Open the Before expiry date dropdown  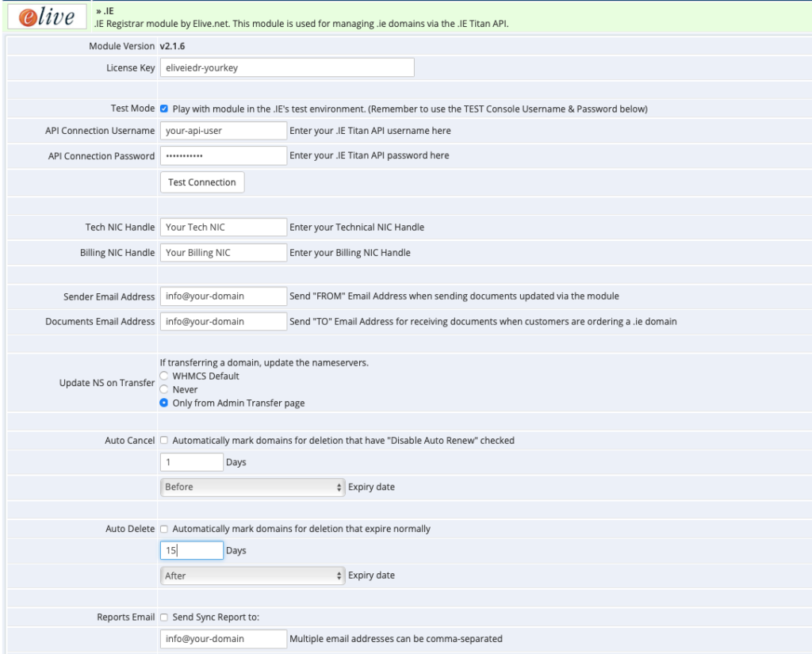click(x=253, y=488)
